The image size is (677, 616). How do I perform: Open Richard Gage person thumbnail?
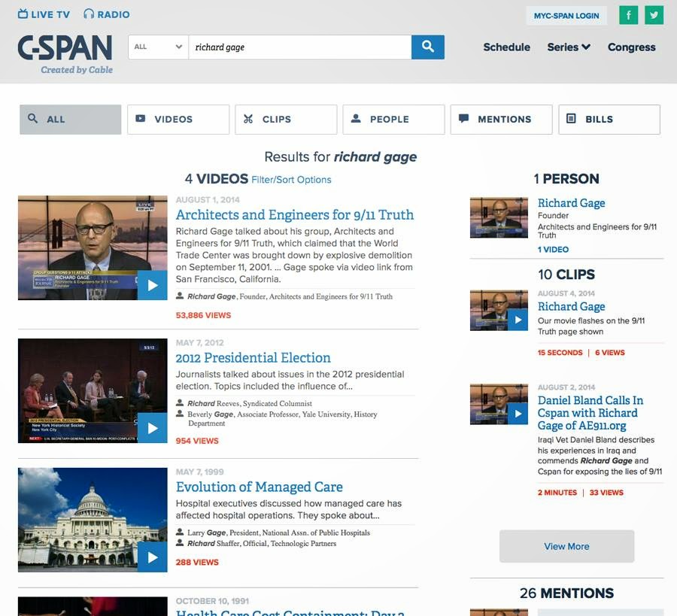499,217
